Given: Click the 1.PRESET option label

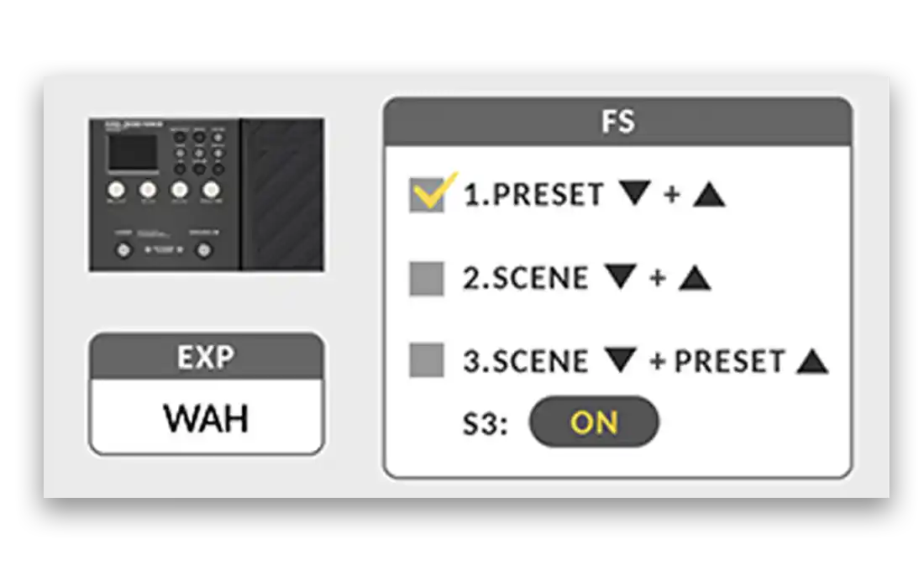Looking at the screenshot, I should point(533,195).
